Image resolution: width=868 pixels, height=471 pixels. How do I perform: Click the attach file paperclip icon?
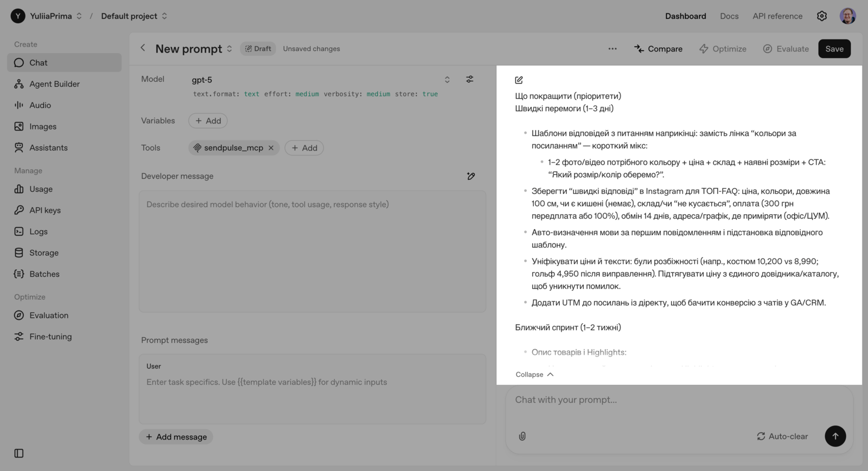pyautogui.click(x=522, y=436)
